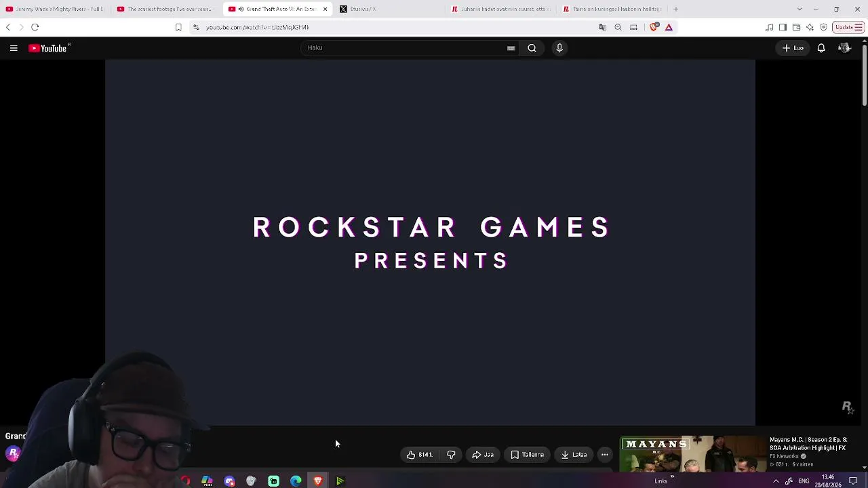
Task: Bookmark this page
Action: pyautogui.click(x=178, y=27)
